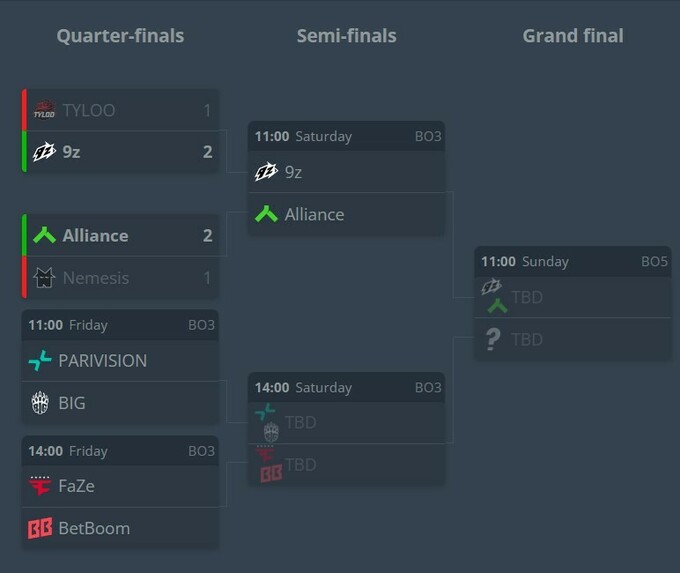Click the FaZe team logo
680x573 pixels.
click(x=40, y=486)
